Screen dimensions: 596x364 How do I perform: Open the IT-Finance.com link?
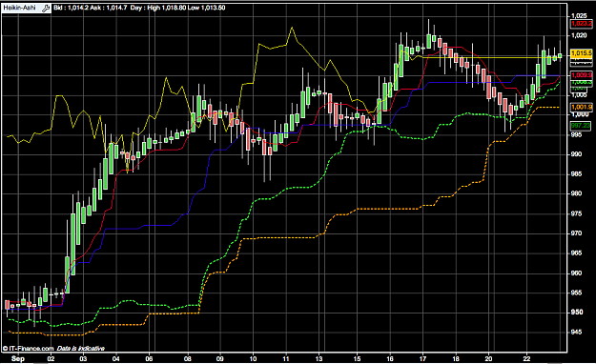(28, 348)
